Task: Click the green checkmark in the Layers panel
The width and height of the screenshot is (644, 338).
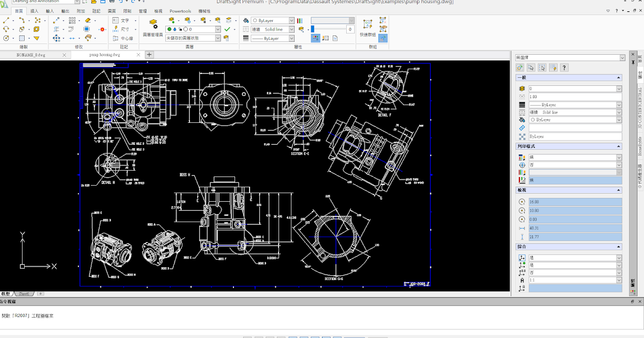Action: [227, 29]
